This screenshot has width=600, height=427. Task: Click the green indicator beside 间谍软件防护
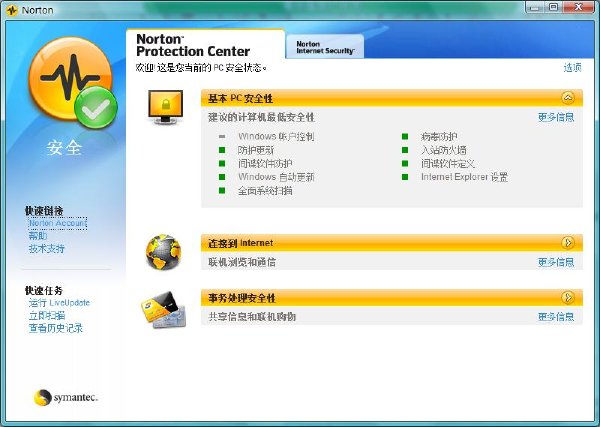click(x=222, y=163)
